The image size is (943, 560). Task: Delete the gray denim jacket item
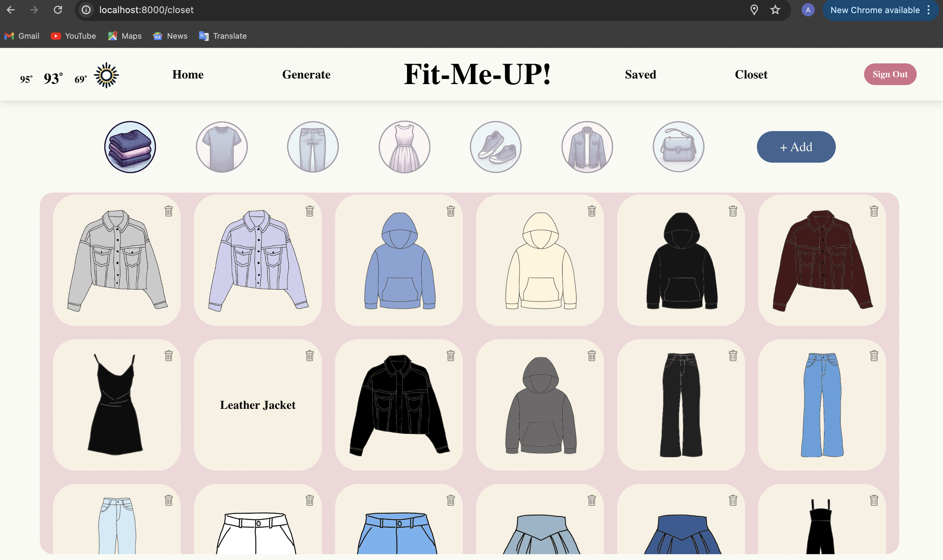[x=168, y=211]
